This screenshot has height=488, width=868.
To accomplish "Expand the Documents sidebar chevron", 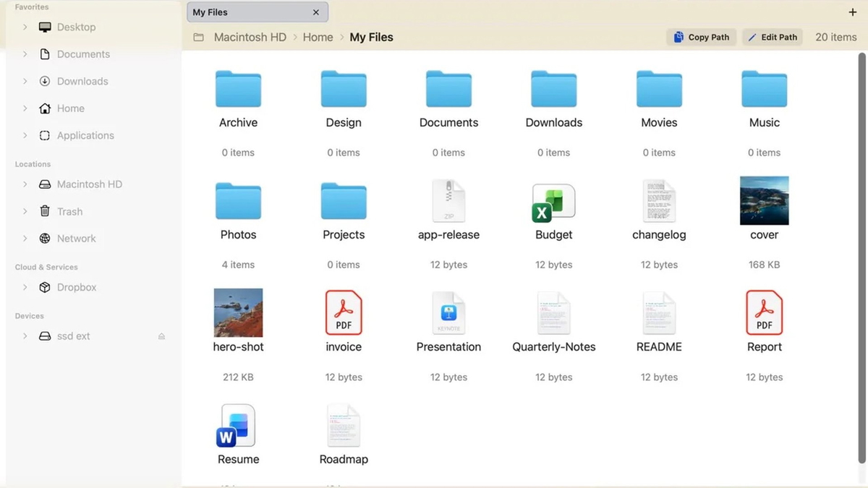I will [x=25, y=54].
